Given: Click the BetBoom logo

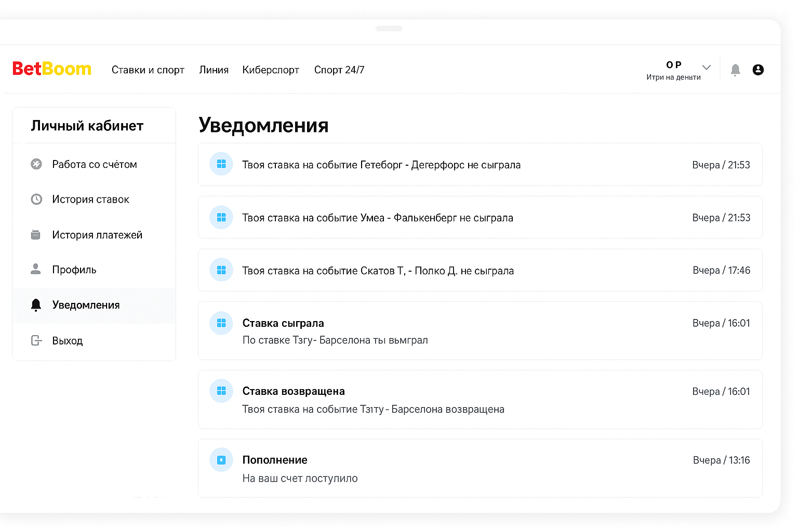Looking at the screenshot, I should (52, 69).
